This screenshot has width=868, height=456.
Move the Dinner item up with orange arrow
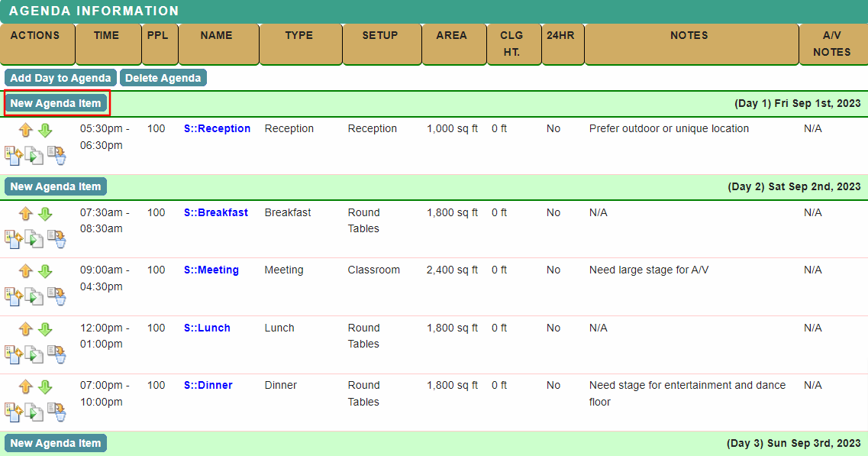coord(26,387)
